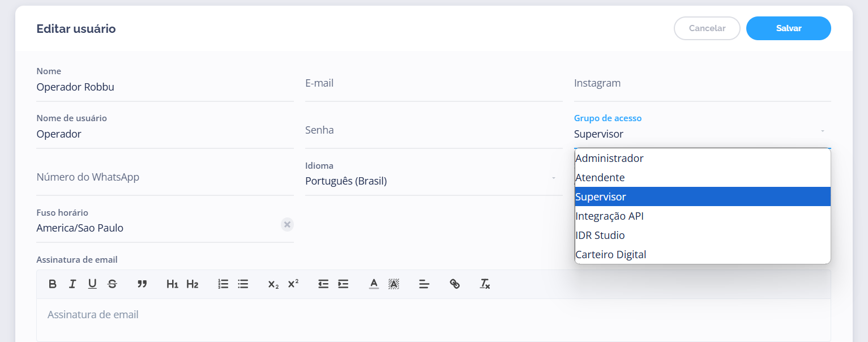Open the text alignment dropdown

point(424,284)
